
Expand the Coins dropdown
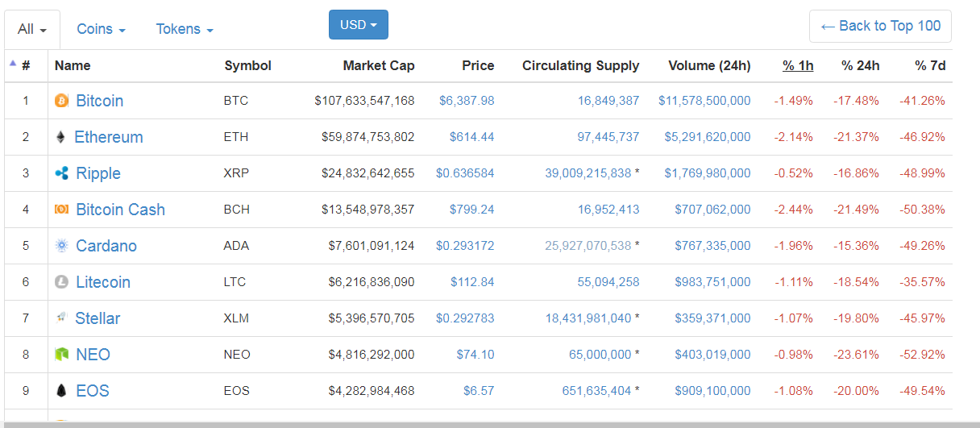tap(101, 29)
